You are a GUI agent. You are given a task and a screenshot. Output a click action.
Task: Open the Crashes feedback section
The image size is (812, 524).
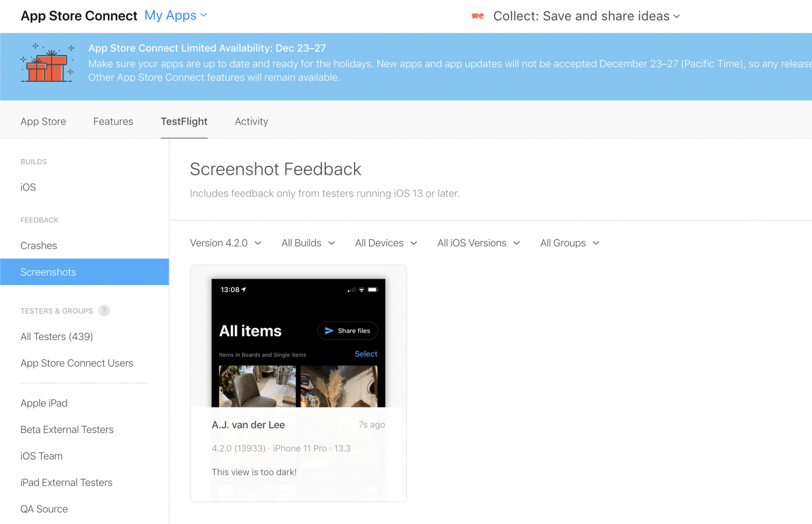(39, 245)
